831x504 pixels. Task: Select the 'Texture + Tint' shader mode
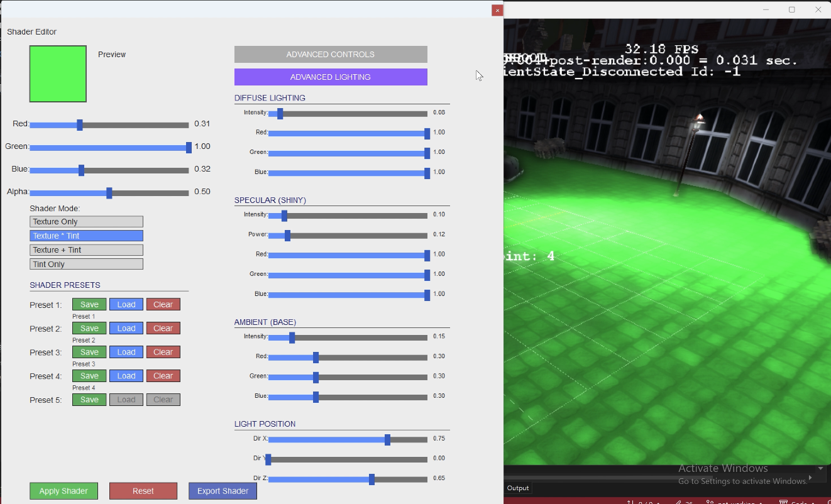(x=86, y=249)
